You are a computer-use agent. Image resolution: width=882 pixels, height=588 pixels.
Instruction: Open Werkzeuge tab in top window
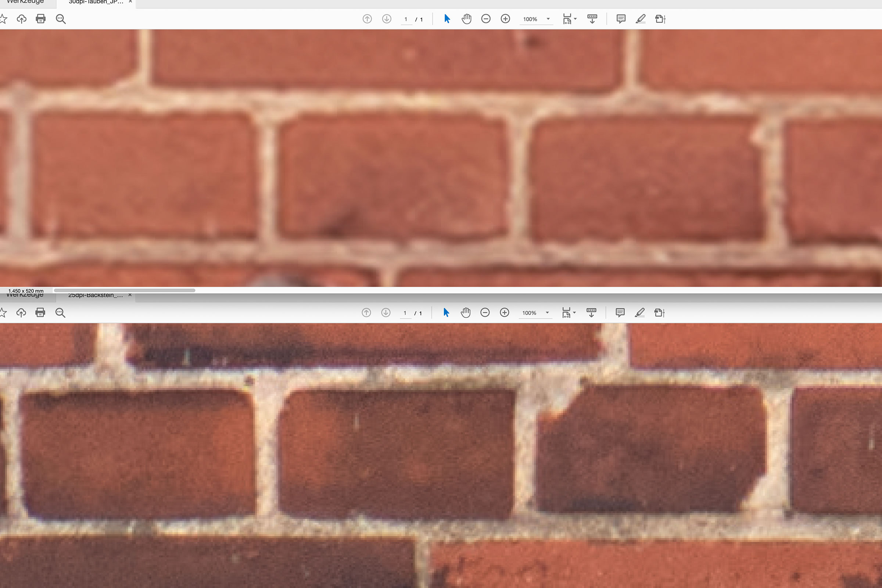point(25,2)
